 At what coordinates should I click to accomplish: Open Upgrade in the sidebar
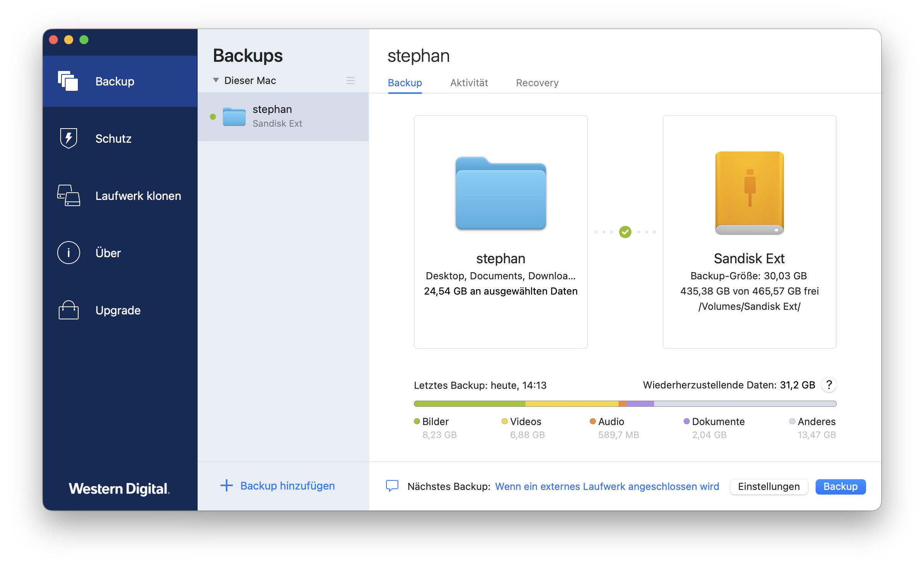(x=120, y=310)
